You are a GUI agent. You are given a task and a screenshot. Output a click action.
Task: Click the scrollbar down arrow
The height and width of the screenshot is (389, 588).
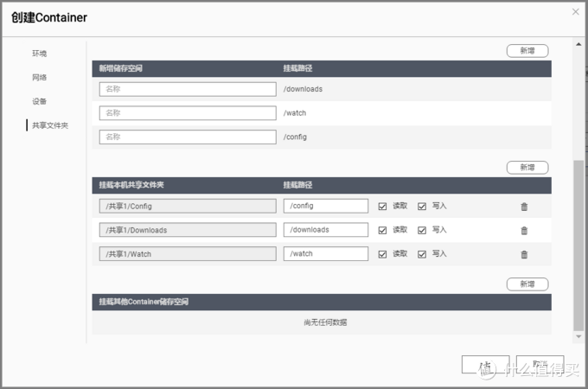pyautogui.click(x=578, y=336)
